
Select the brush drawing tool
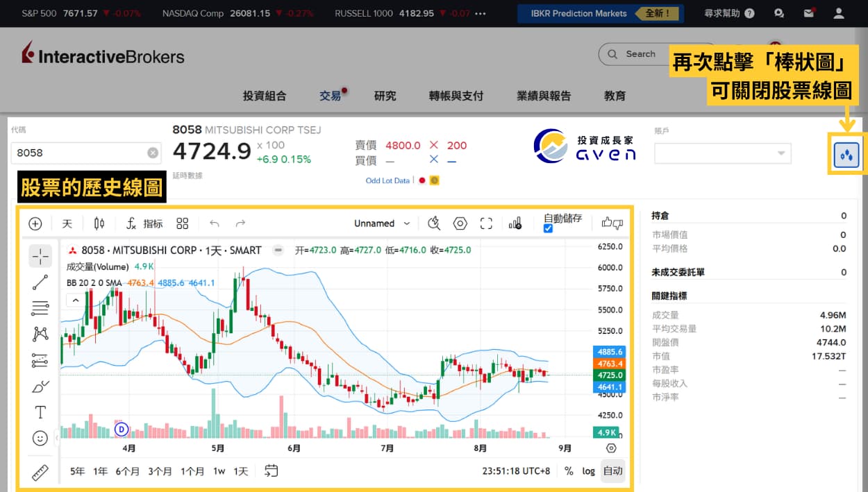(40, 386)
